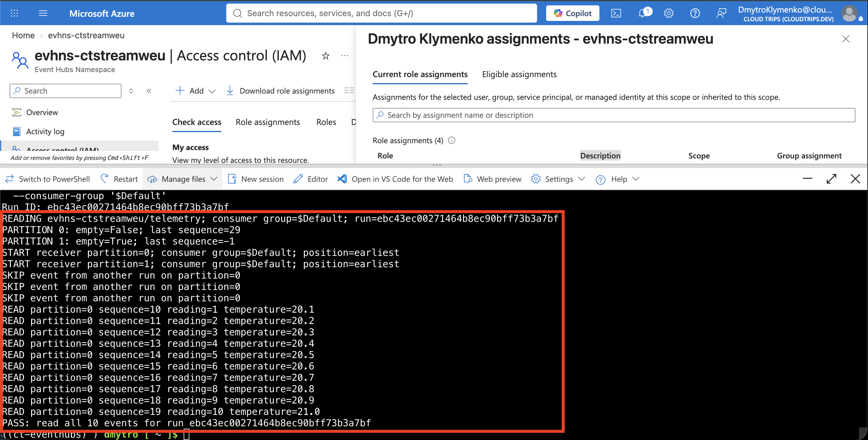Click the info icon beside Role assignments (4)
This screenshot has width=868, height=440.
tap(452, 140)
